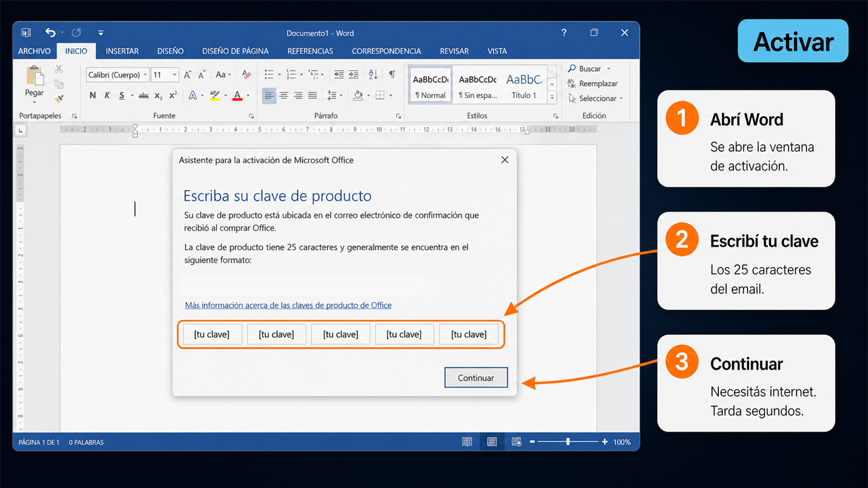Click the Continuar button
This screenshot has width=868, height=488.
476,378
